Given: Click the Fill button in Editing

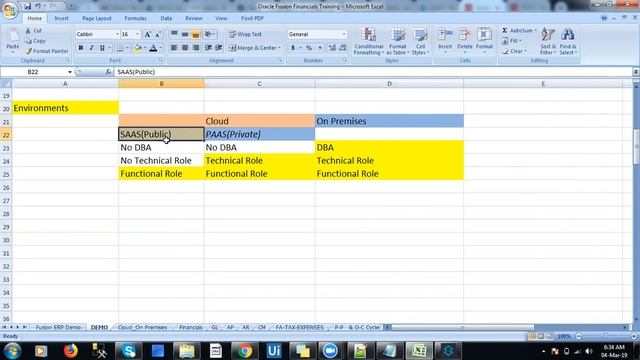Looking at the screenshot, I should 512,41.
